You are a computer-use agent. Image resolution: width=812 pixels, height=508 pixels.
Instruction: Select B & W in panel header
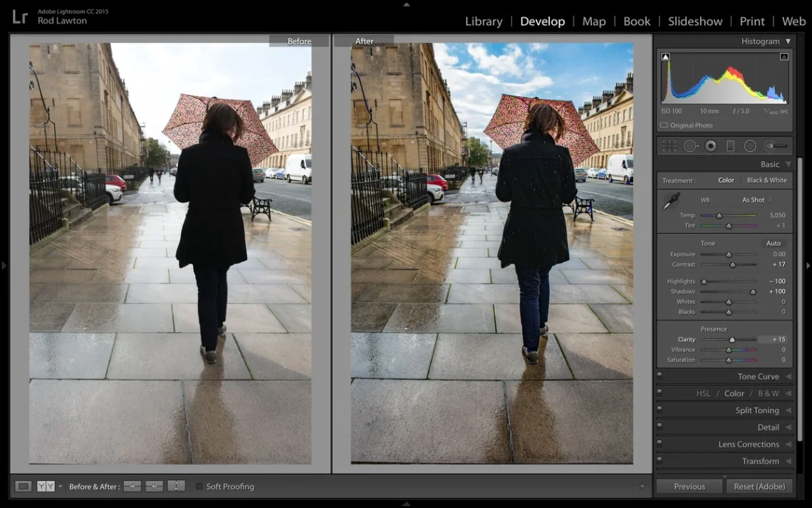(768, 393)
